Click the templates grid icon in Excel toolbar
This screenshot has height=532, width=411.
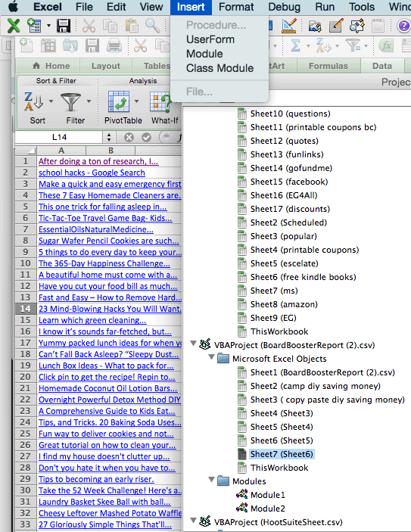pos(48,45)
